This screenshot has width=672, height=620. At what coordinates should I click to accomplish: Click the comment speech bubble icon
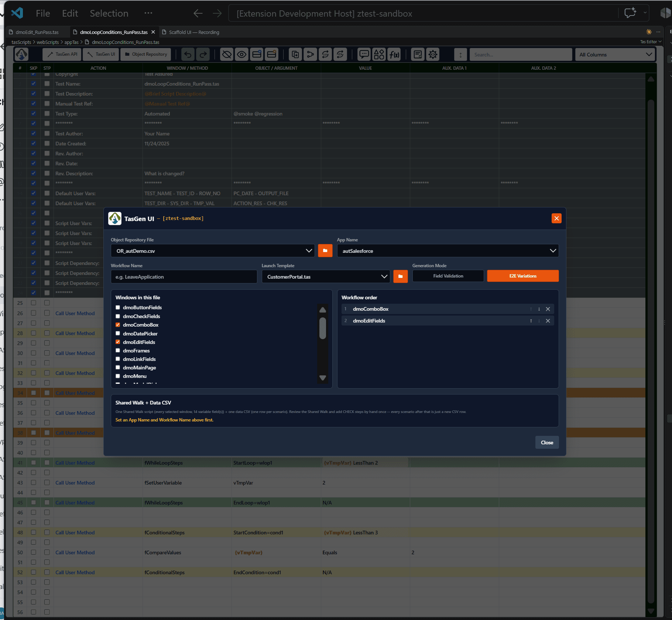coord(364,55)
